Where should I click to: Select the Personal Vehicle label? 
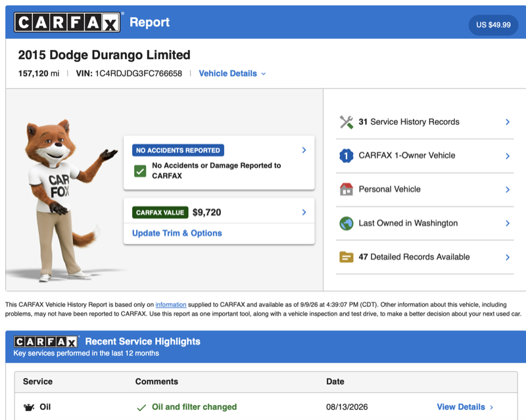coord(389,189)
